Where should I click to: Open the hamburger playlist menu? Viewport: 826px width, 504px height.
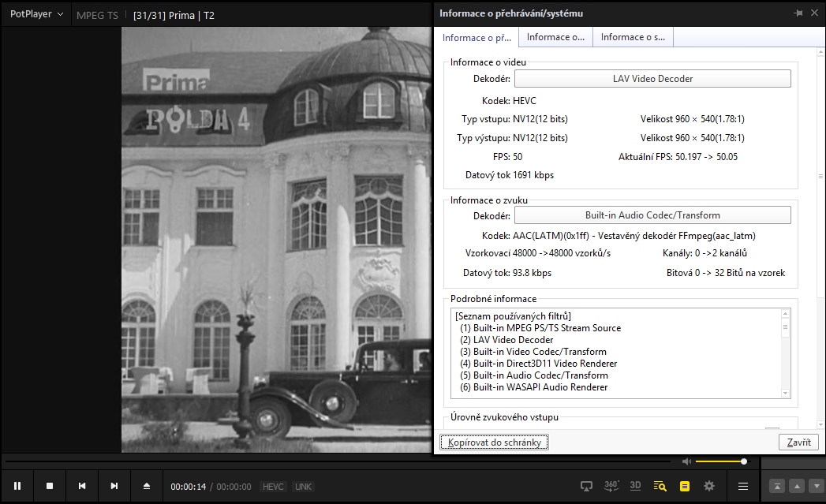click(x=742, y=486)
